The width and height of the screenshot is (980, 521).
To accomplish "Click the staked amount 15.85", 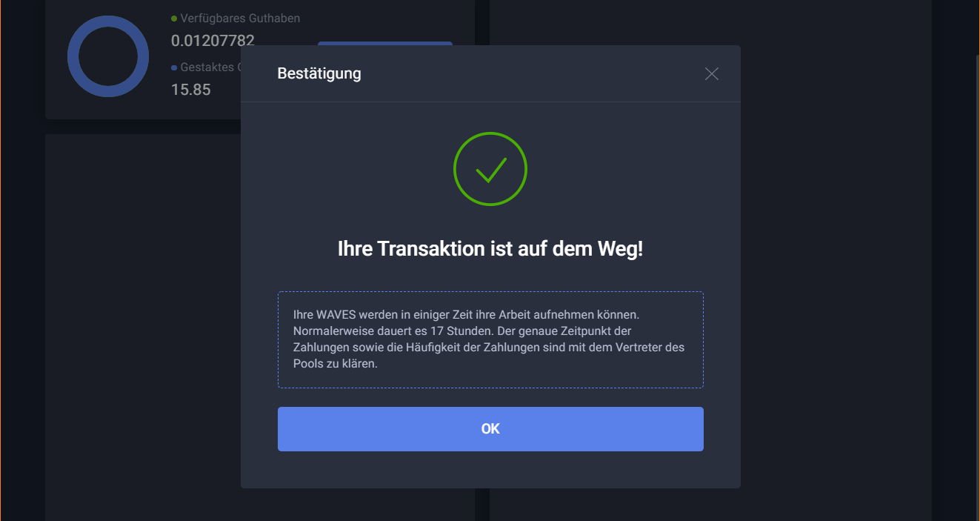I will [191, 90].
